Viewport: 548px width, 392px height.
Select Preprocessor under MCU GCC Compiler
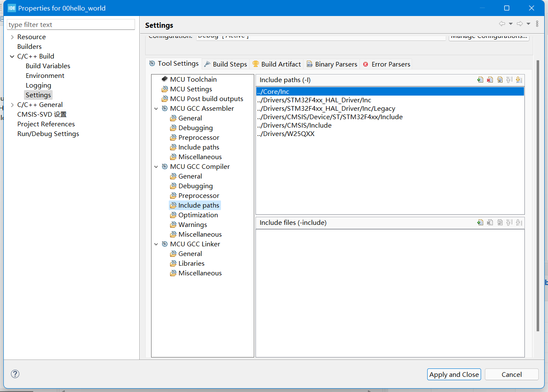pos(199,195)
